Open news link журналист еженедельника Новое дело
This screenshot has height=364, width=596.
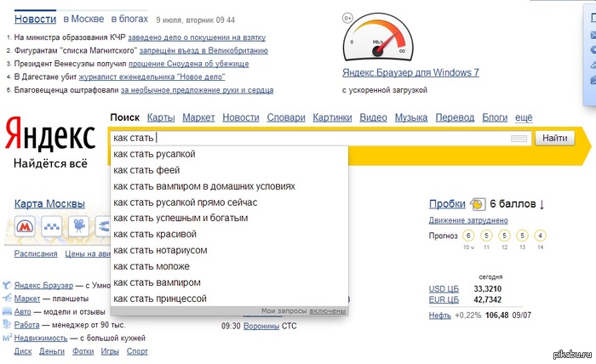pyautogui.click(x=152, y=77)
